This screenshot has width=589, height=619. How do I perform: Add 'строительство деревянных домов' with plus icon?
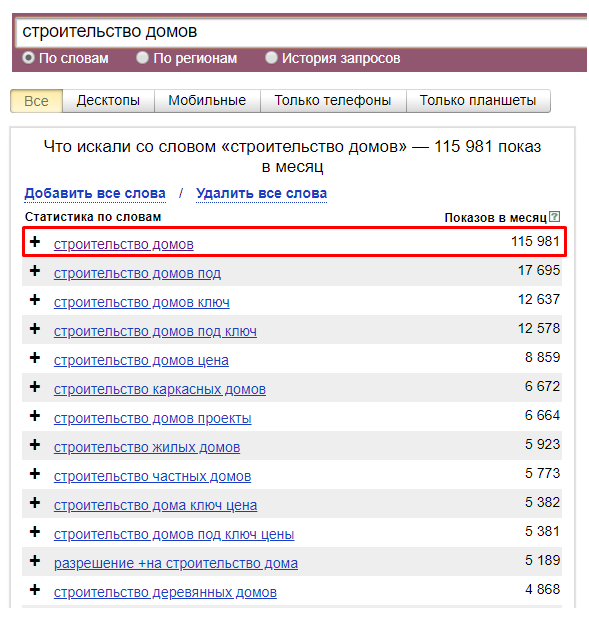pos(35,590)
